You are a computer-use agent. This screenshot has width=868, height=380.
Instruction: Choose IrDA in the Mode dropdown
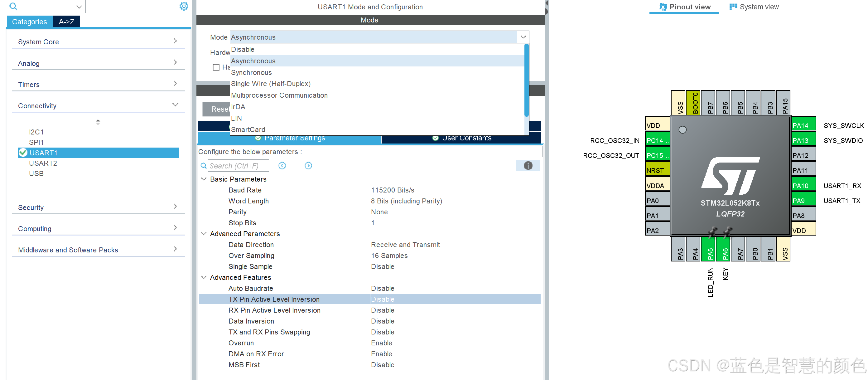[238, 107]
